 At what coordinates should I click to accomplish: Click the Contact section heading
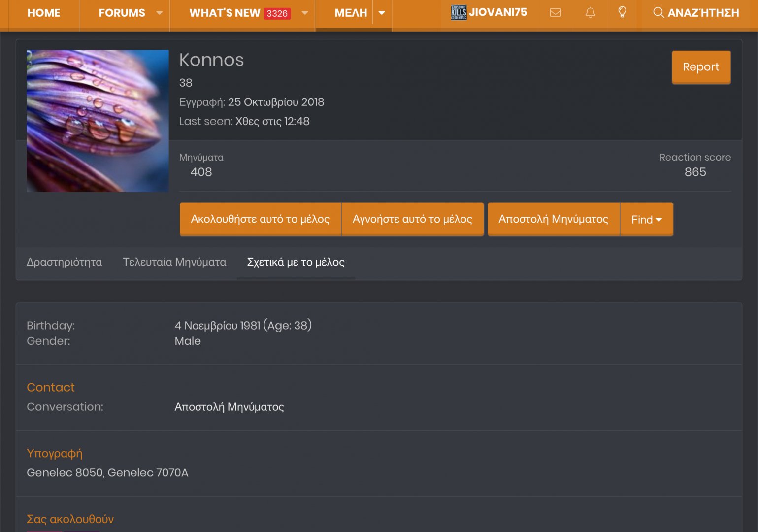pyautogui.click(x=51, y=388)
